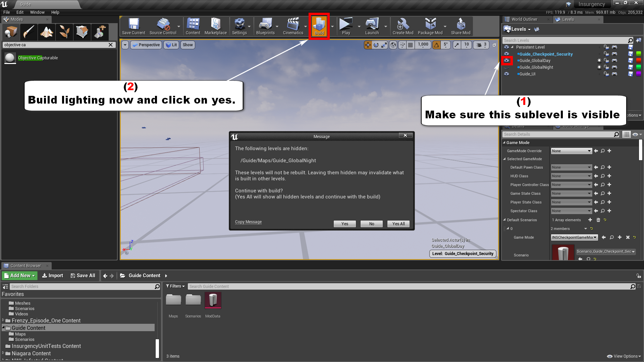Toggle scale snapping in viewport
This screenshot has width=644, height=362.
(457, 45)
